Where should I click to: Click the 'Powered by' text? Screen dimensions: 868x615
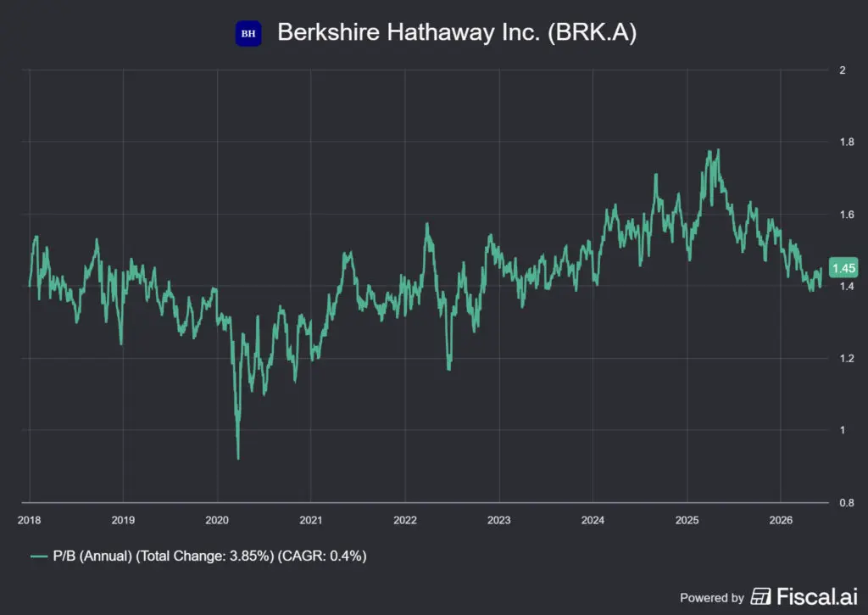coord(712,598)
